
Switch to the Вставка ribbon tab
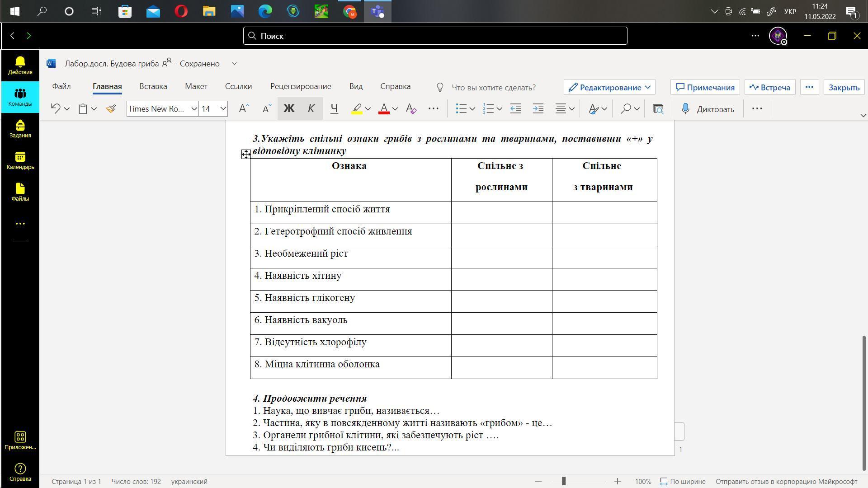(153, 86)
